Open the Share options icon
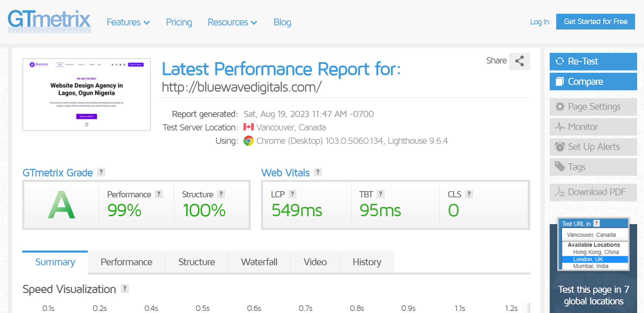Viewport: 644px width, 313px height. click(x=519, y=61)
